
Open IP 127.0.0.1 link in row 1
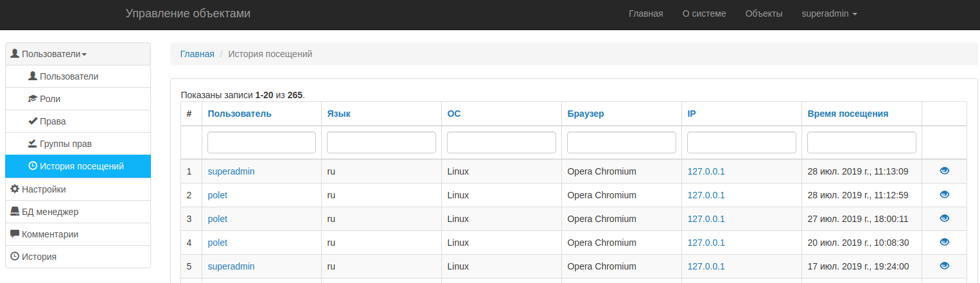pos(706,171)
